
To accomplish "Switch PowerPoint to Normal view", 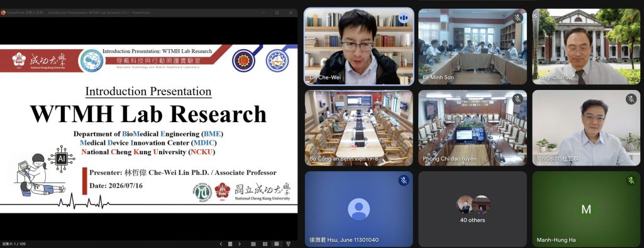I will coord(253,244).
